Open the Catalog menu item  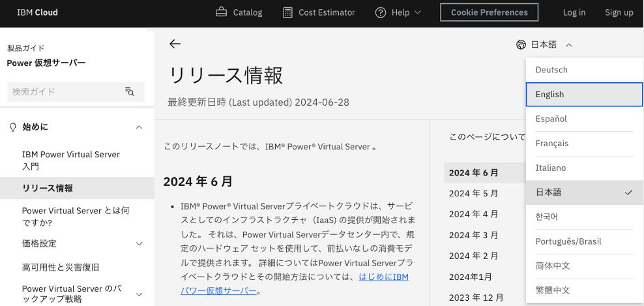coord(239,12)
